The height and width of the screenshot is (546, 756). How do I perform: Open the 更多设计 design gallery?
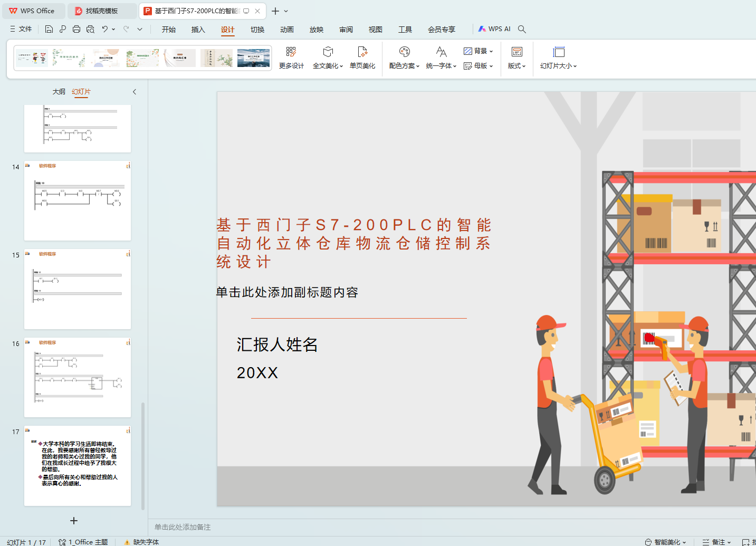coord(291,58)
